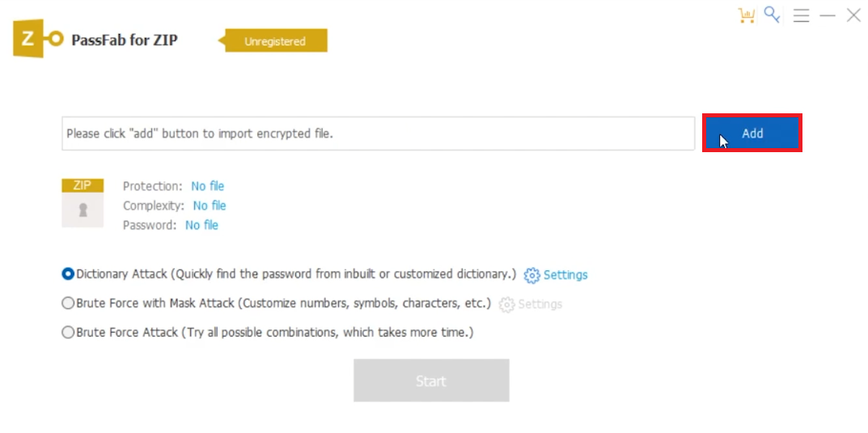Select the Dictionary Attack radio button

[x=68, y=274]
